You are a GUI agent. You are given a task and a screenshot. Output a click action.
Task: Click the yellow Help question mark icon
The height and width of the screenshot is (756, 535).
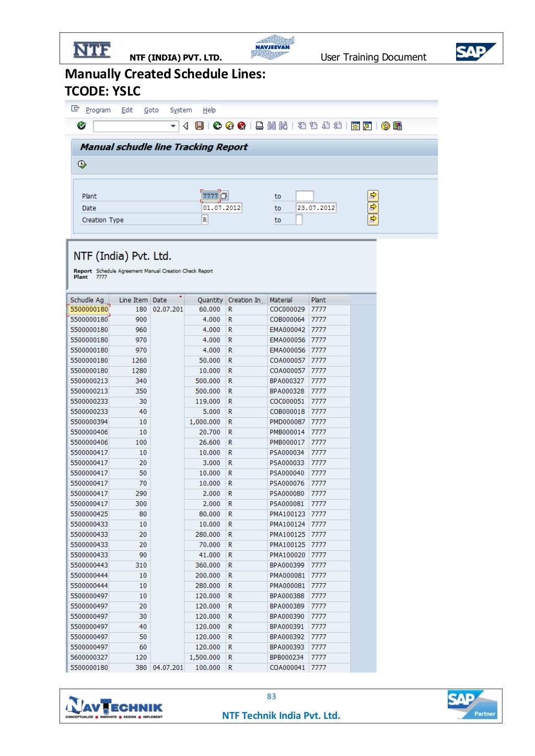[386, 126]
